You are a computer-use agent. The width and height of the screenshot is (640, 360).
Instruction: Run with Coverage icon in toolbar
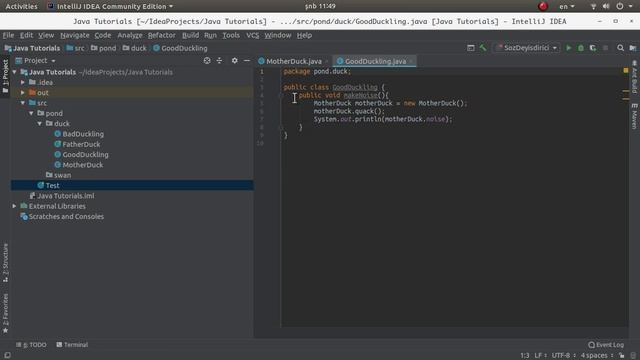click(593, 48)
